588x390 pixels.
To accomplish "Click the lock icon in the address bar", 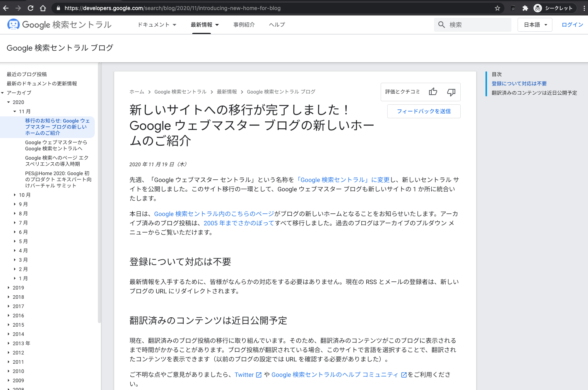I will (x=58, y=8).
